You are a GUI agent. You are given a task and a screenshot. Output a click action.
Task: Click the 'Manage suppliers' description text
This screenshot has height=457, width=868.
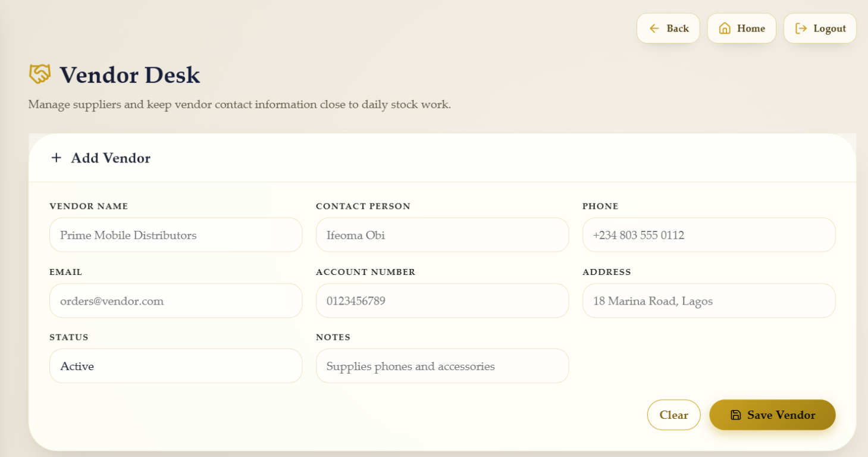(x=239, y=105)
